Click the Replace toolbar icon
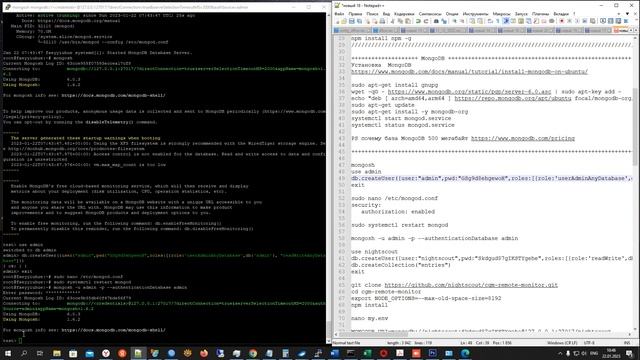Viewport: 640px width, 360px height. coord(444,21)
